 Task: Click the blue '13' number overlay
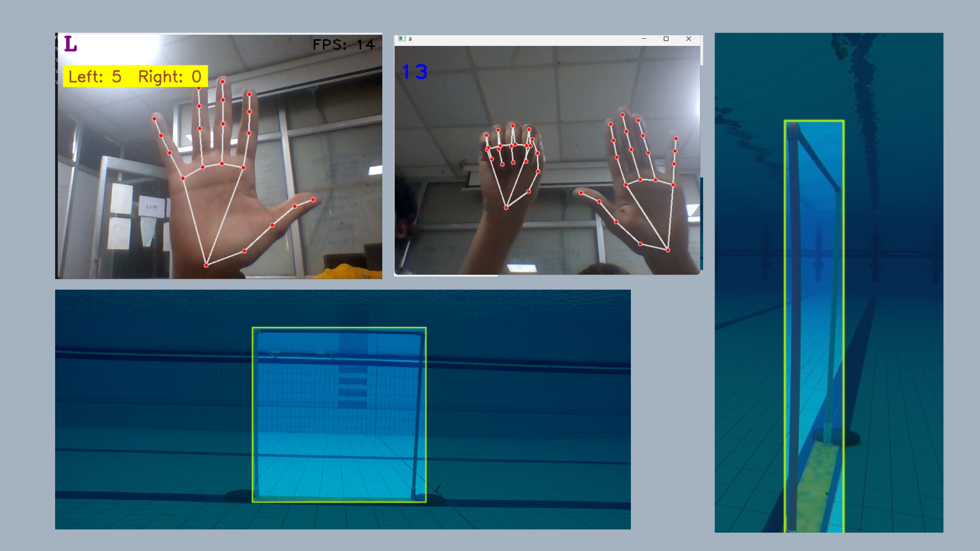(414, 72)
